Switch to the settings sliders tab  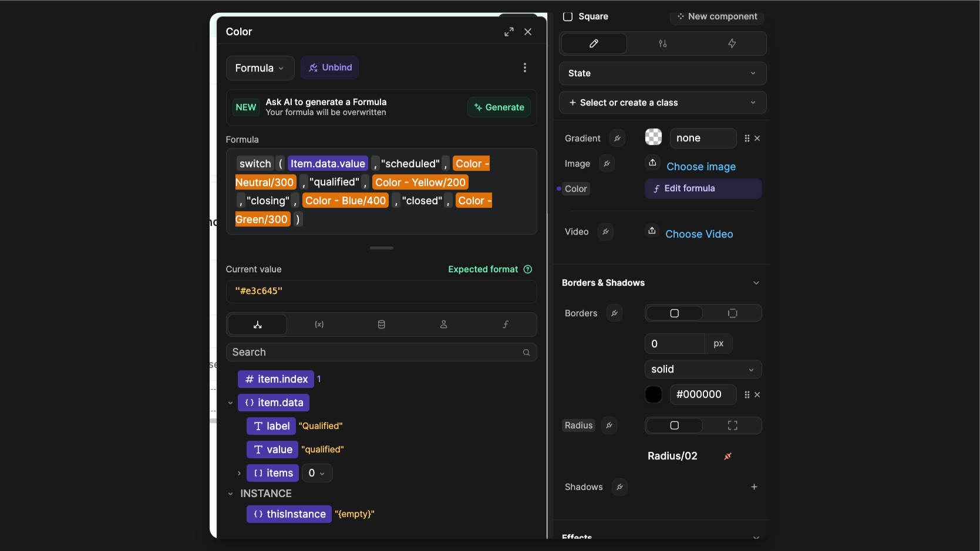662,43
